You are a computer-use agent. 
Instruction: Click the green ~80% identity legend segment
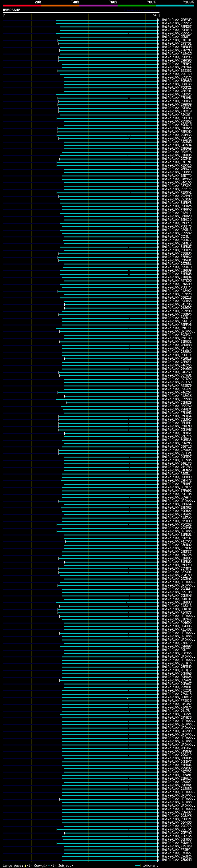pos(137,6)
